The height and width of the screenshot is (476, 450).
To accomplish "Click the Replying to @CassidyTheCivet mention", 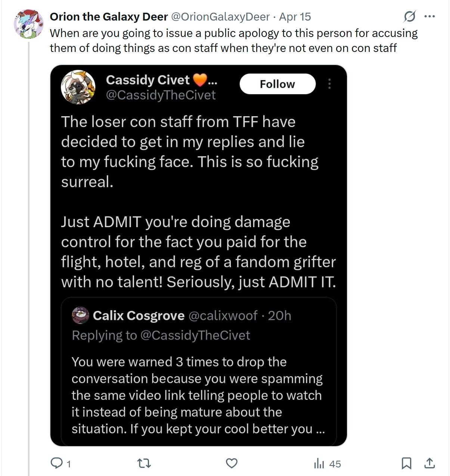I will coord(195,336).
